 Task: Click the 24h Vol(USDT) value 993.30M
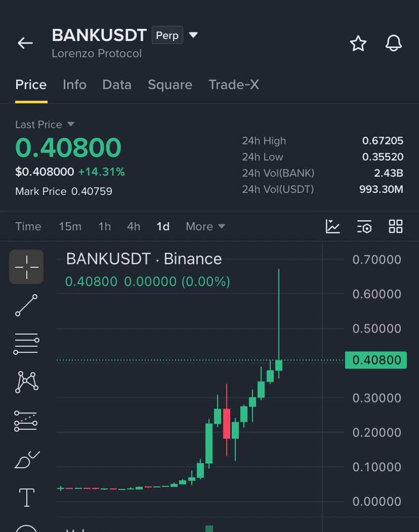(382, 189)
